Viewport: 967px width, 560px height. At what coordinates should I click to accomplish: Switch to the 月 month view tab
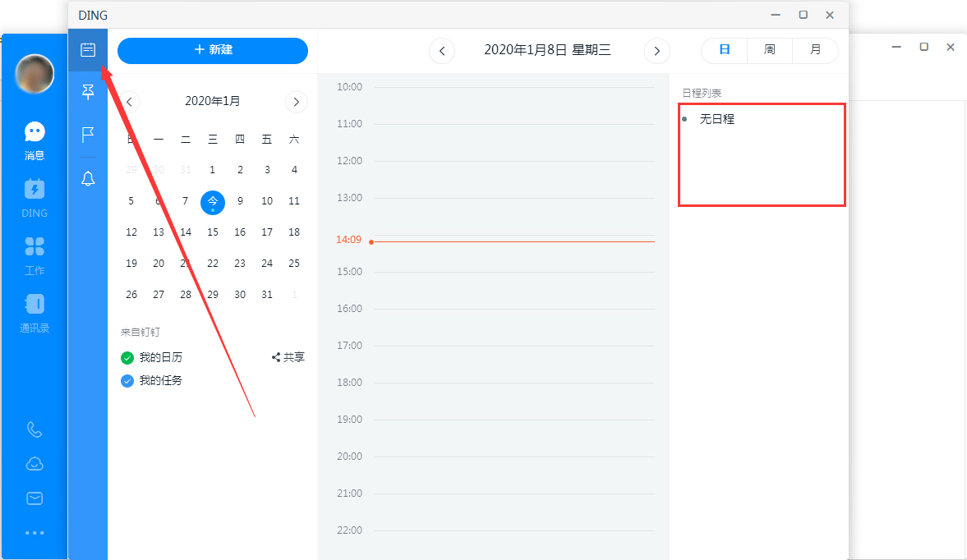(815, 49)
